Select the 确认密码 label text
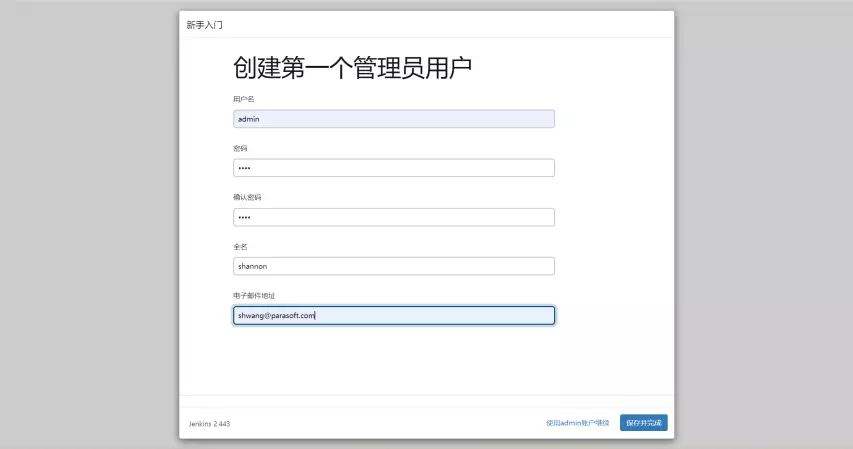The image size is (853, 449). pos(247,197)
